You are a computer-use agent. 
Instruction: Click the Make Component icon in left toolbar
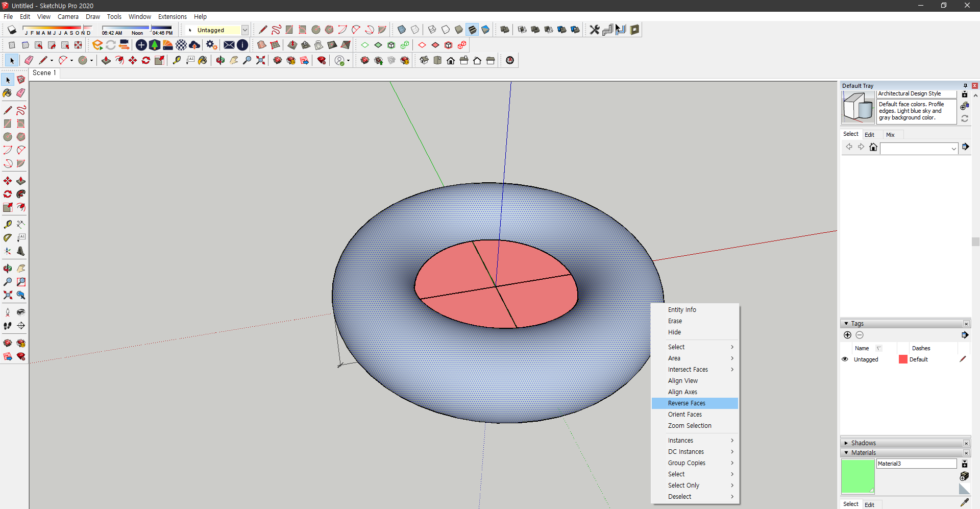point(21,80)
